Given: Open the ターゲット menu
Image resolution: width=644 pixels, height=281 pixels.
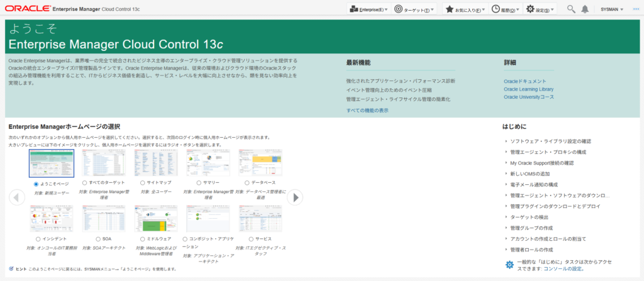Looking at the screenshot, I should click(x=416, y=9).
